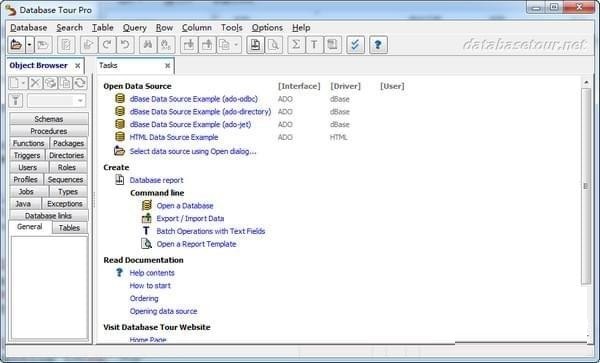Select the Functions tab
The width and height of the screenshot is (600, 363).
pyautogui.click(x=29, y=143)
